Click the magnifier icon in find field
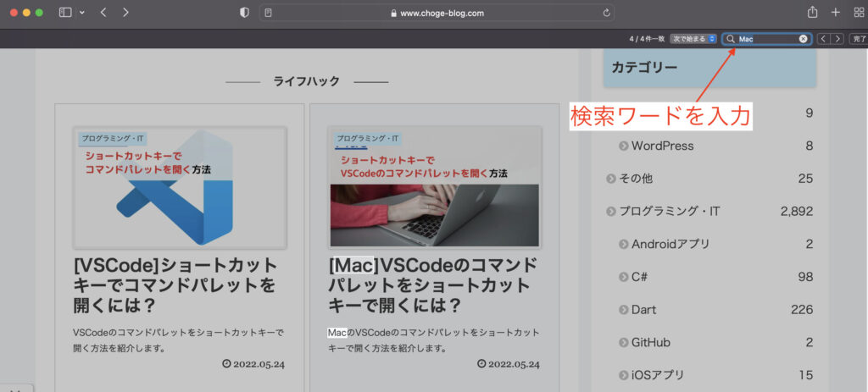This screenshot has height=392, width=868. [730, 39]
